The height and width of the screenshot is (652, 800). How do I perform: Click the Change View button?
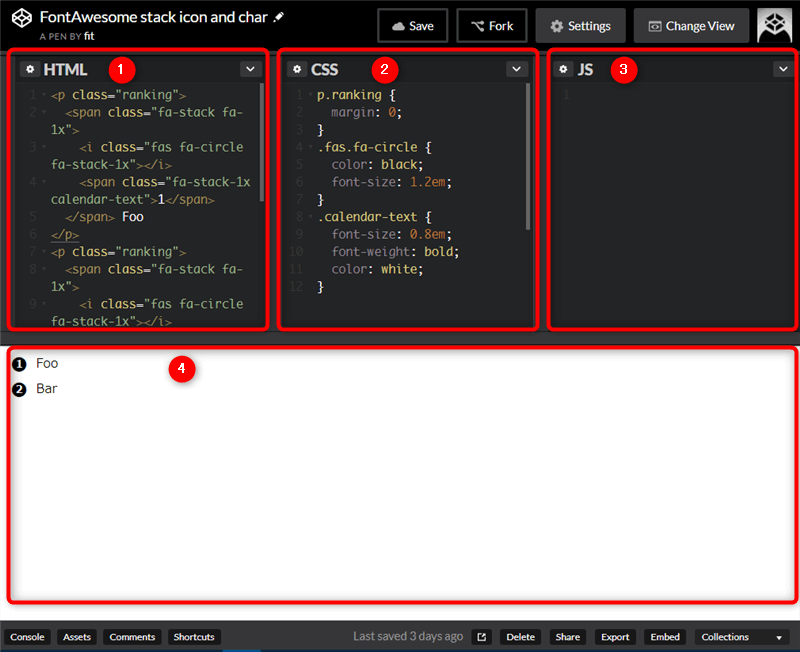(691, 26)
